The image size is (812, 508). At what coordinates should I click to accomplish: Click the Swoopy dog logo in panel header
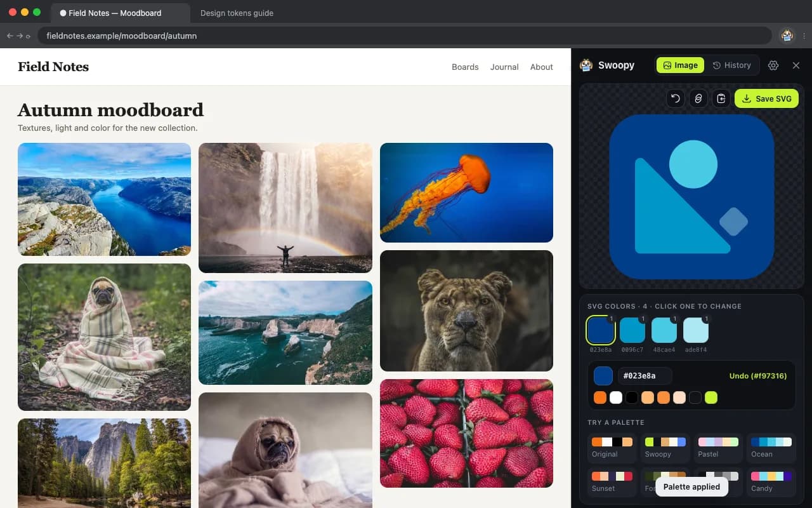click(586, 65)
